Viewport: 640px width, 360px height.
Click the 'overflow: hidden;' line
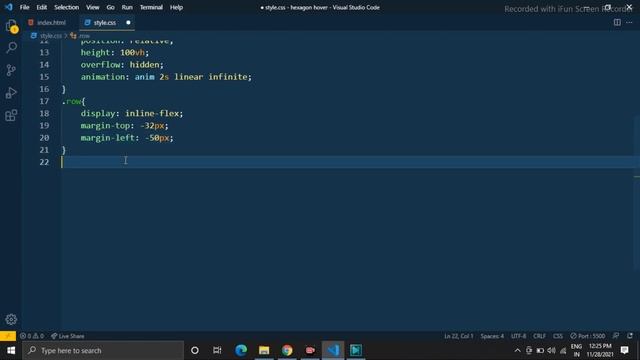click(x=122, y=64)
